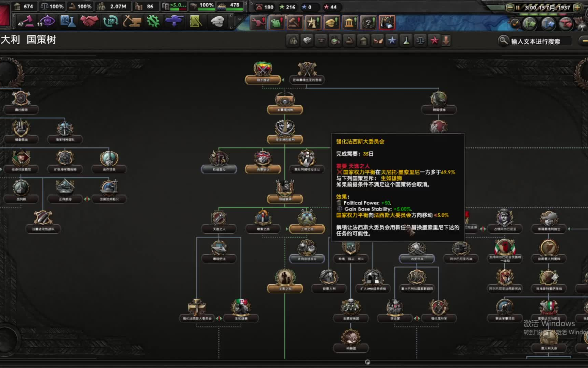This screenshot has height=368, width=588.
Task: Select the 生如雄狮 focus with Italian flag
Action: (x=241, y=310)
